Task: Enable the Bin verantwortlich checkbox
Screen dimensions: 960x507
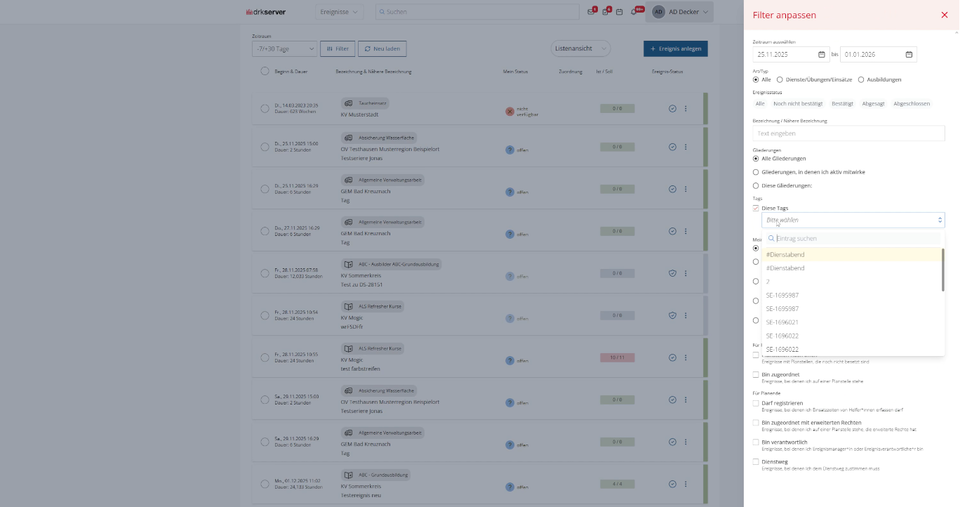Action: [756, 442]
